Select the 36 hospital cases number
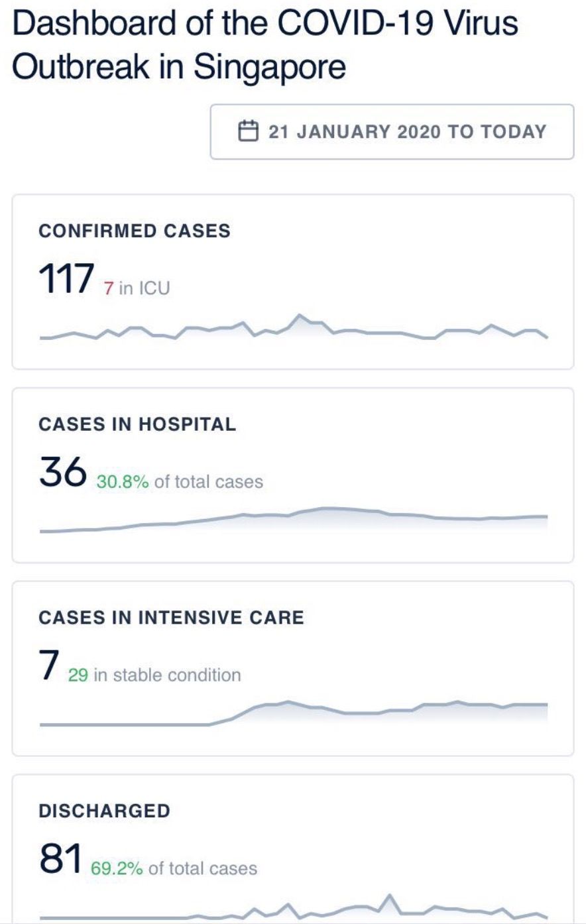Screen dimensions: 586x924 pos(63,473)
